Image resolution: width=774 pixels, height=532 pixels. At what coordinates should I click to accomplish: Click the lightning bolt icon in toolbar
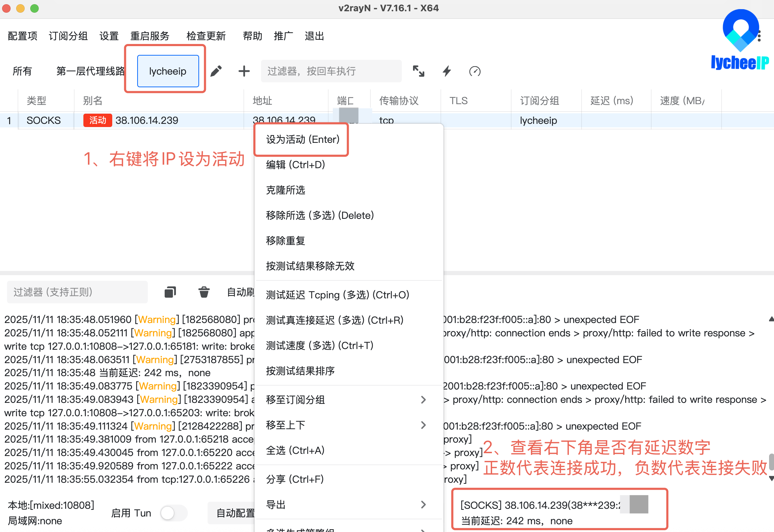point(446,71)
